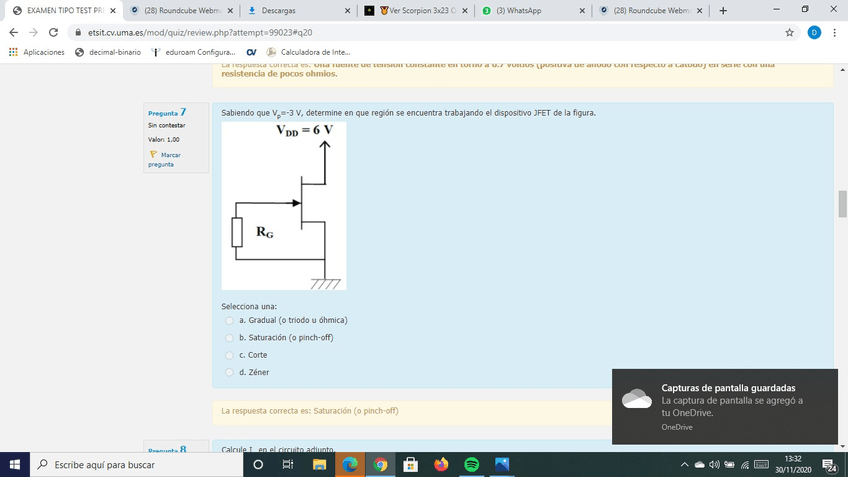Select option b. Saturación (o pinch-off)
The width and height of the screenshot is (848, 477).
(x=229, y=338)
